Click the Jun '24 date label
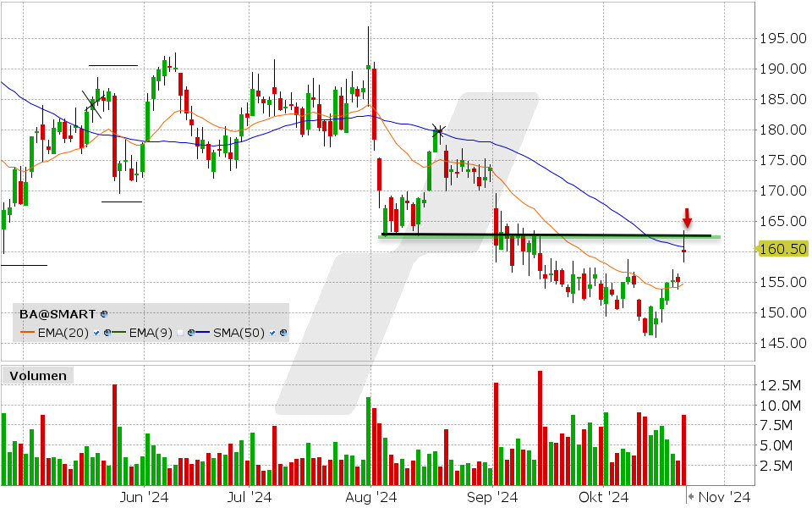 [144, 498]
